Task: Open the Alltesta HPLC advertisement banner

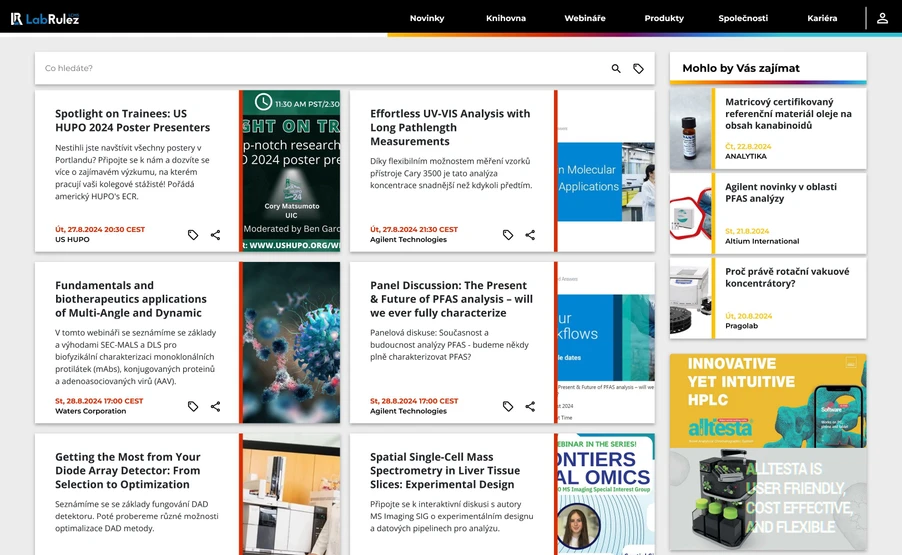Action: click(x=768, y=452)
